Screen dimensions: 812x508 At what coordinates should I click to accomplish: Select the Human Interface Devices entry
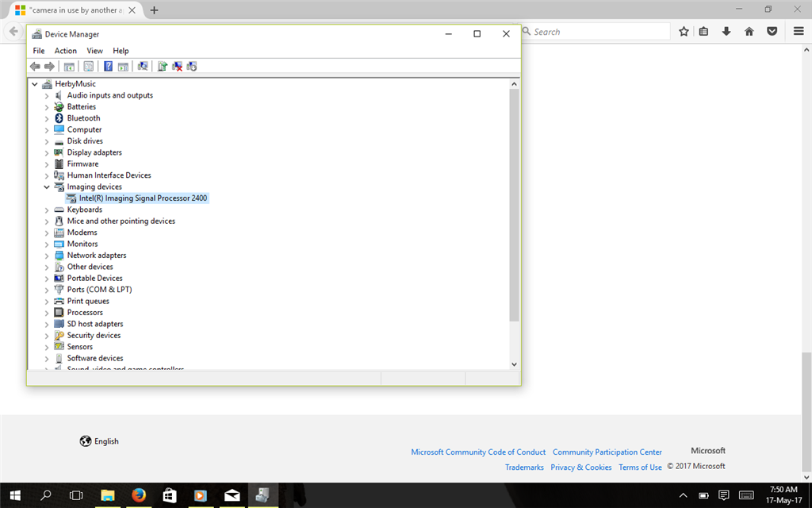click(x=109, y=175)
